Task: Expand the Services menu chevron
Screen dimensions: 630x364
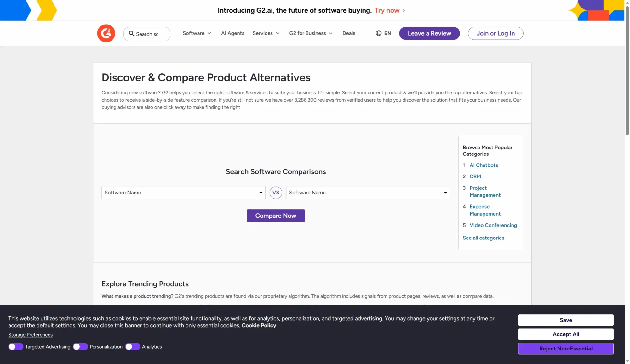Action: click(x=278, y=33)
